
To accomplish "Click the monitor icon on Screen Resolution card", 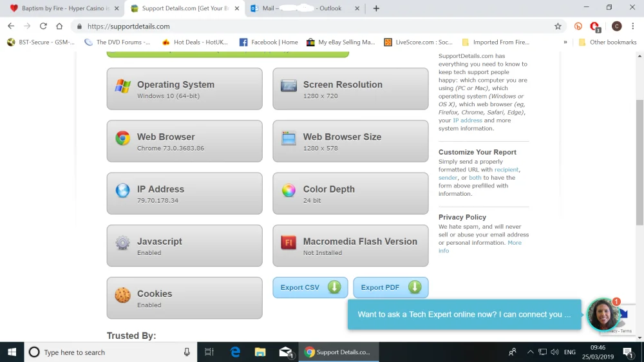I will click(289, 86).
